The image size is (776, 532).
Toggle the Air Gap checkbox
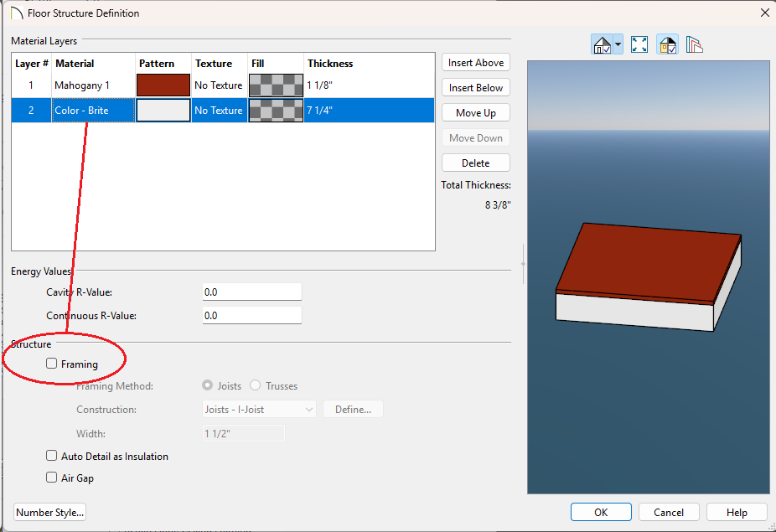(x=52, y=478)
